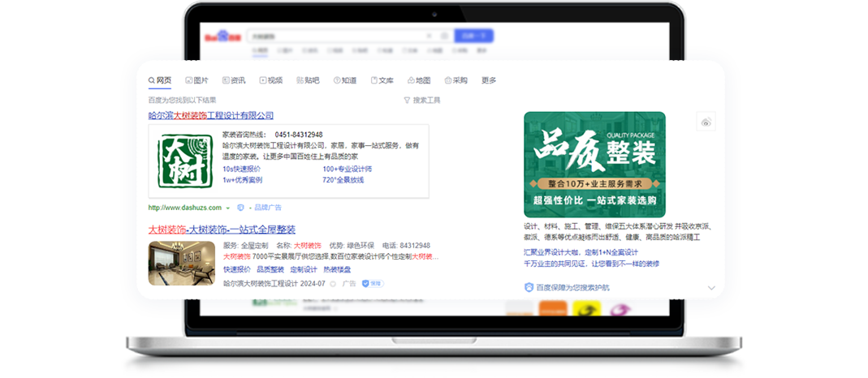Click 哈尔滨大树装饰工程设计 2024-07 source text
The height and width of the screenshot is (378, 868).
point(274,284)
